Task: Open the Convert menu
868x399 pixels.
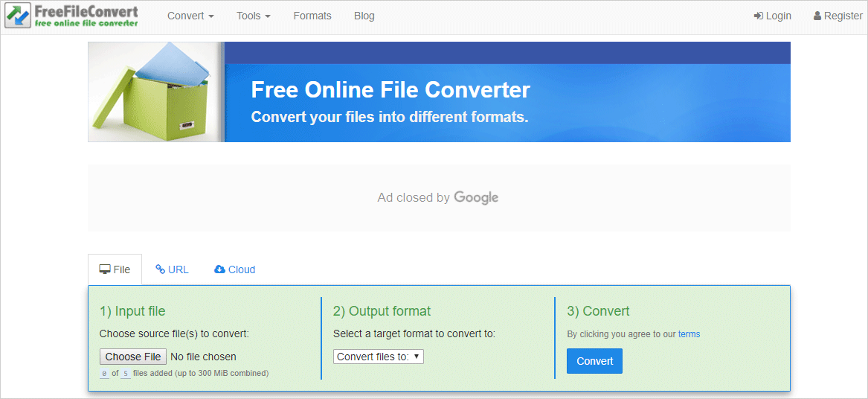Action: point(190,16)
